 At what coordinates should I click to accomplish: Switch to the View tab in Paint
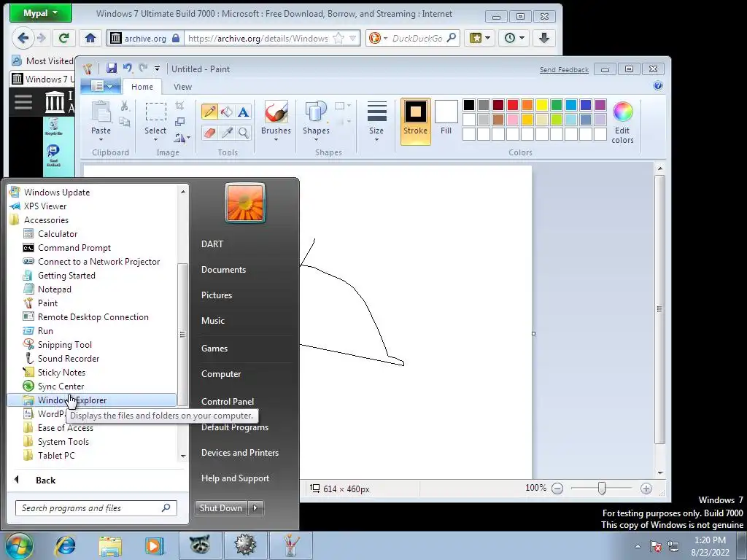[x=182, y=87]
